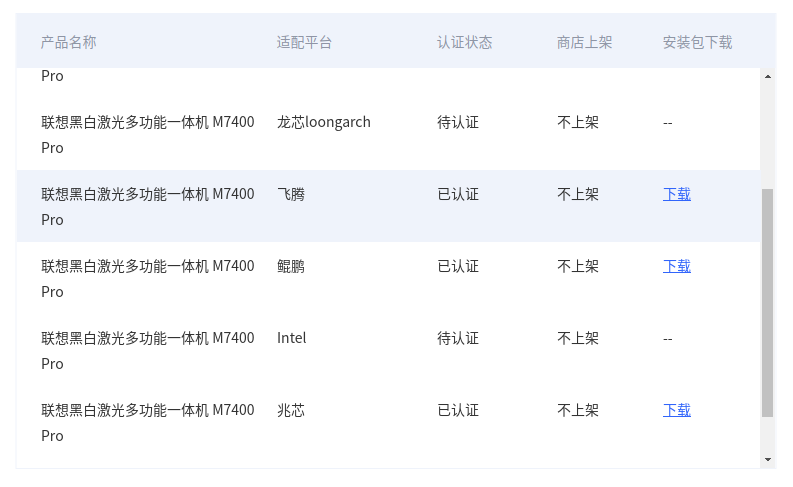Click the scrollbar down arrow
The width and height of the screenshot is (793, 487).
[x=768, y=459]
